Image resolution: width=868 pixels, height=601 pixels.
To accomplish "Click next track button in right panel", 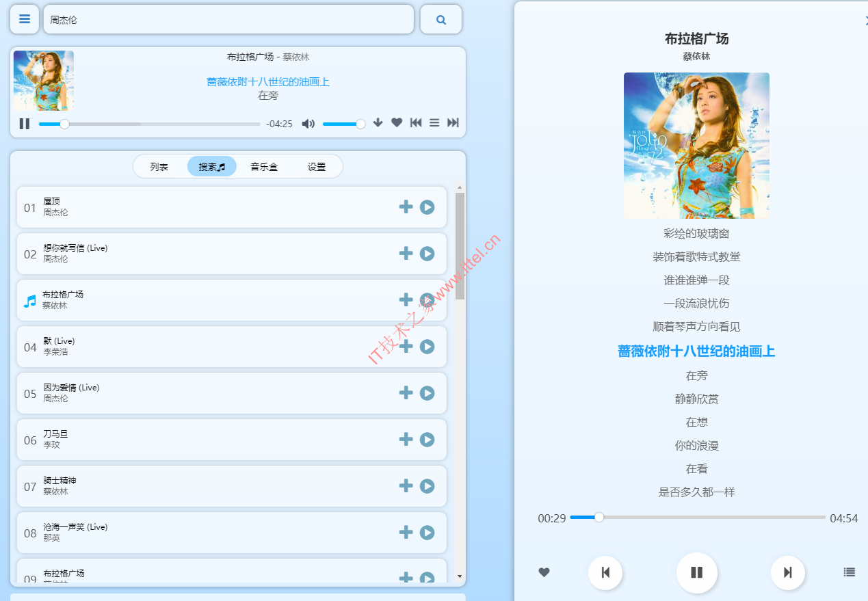I will tap(788, 572).
